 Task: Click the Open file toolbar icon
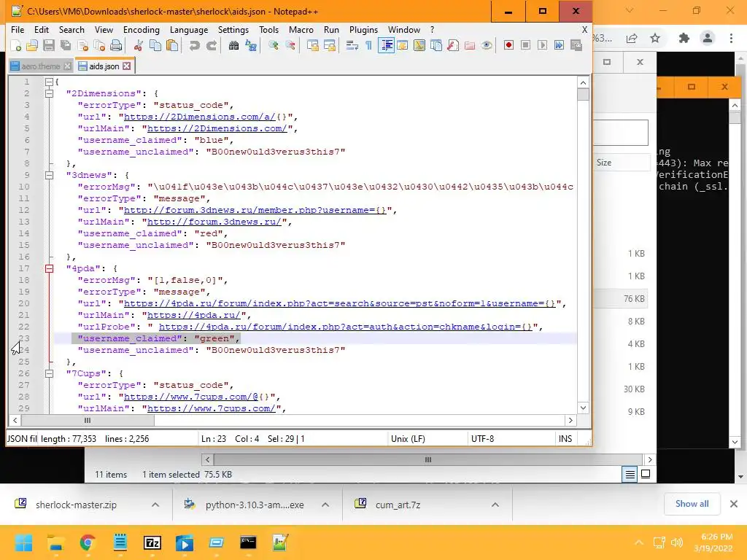click(x=32, y=46)
